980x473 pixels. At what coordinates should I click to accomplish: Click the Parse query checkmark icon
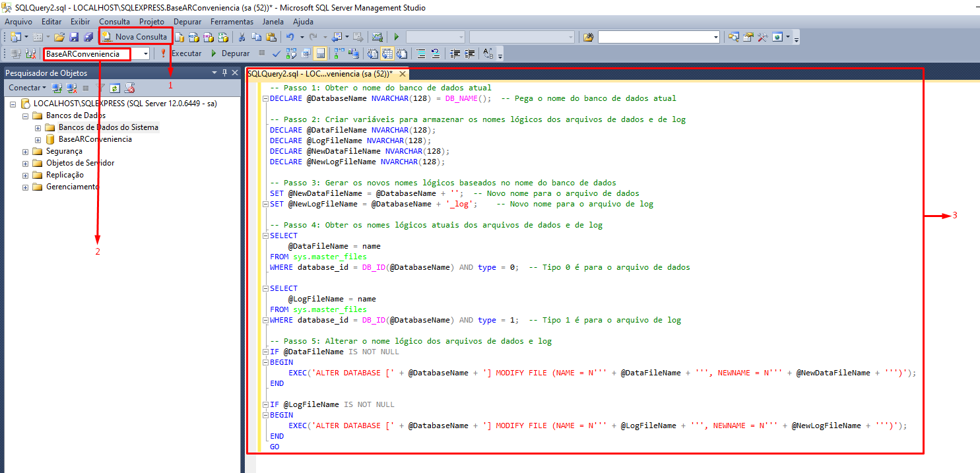(x=277, y=53)
